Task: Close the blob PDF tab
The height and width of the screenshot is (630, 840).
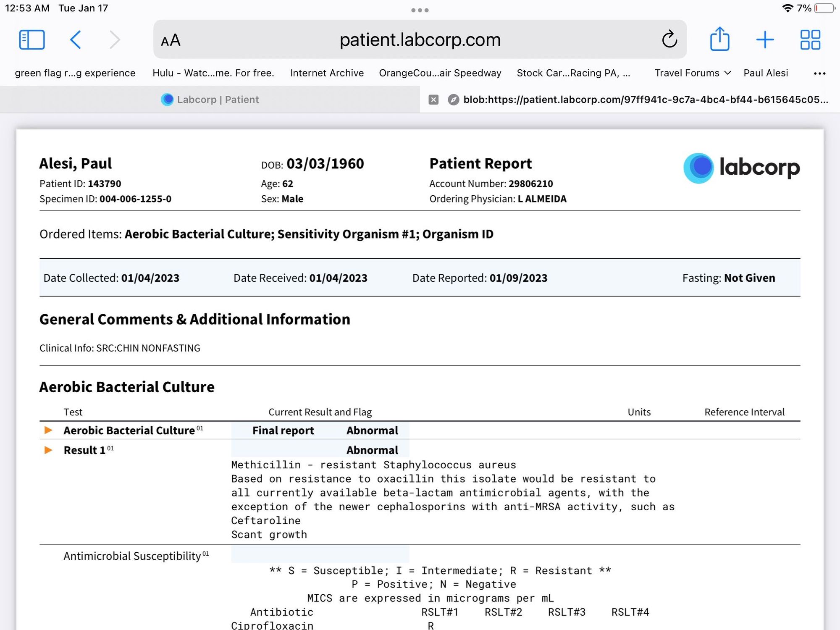Action: (433, 100)
